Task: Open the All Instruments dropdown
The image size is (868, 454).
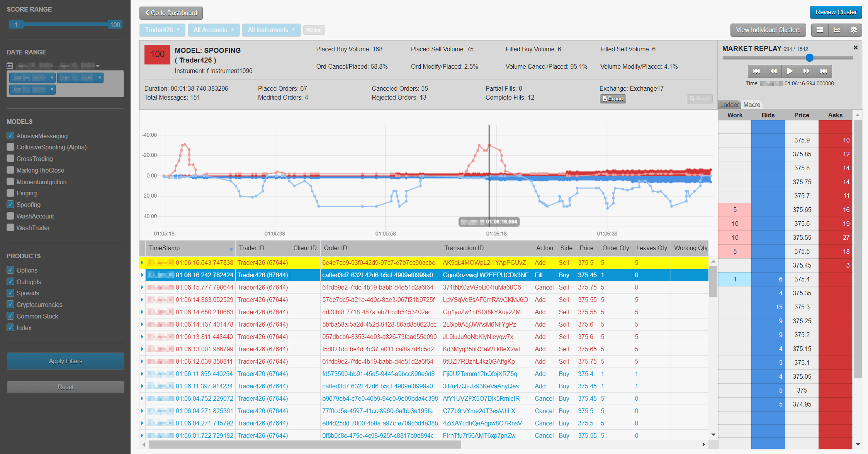Action: (x=271, y=30)
